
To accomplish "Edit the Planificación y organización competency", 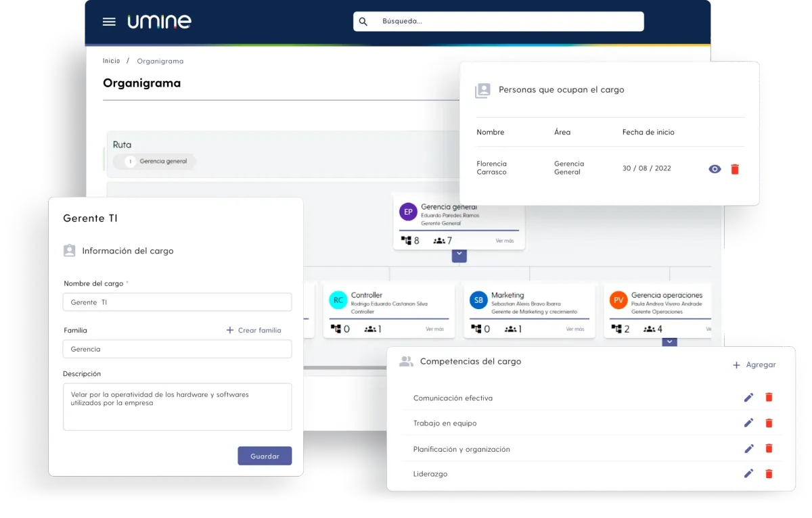I will pyautogui.click(x=748, y=448).
